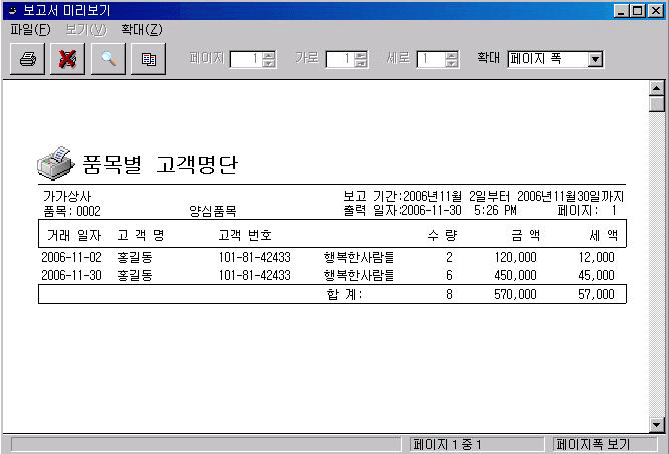Image resolution: width=669 pixels, height=454 pixels.
Task: Open the 파일(F) menu
Action: point(30,30)
